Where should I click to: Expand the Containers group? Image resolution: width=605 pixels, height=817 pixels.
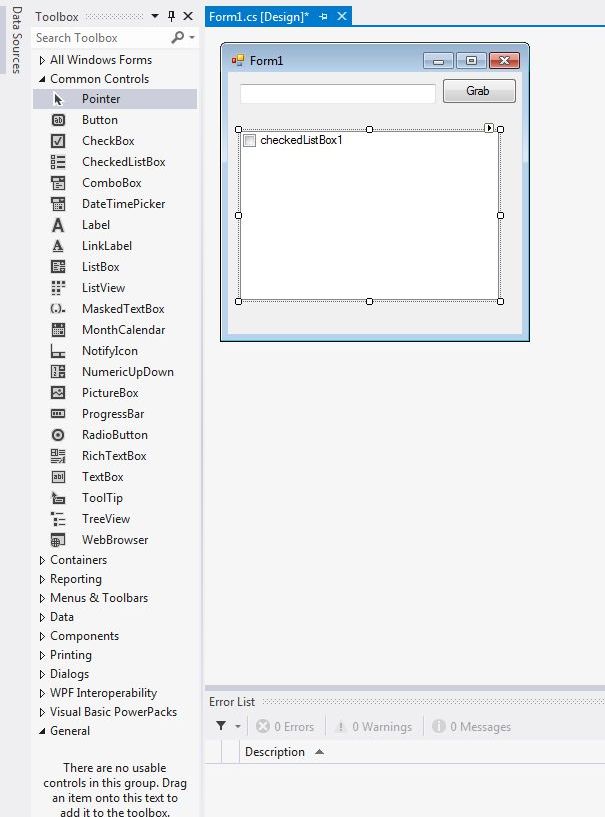click(42, 560)
